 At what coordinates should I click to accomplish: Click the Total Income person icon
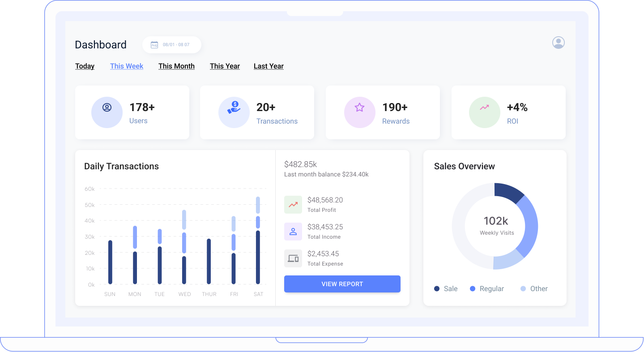tap(293, 232)
